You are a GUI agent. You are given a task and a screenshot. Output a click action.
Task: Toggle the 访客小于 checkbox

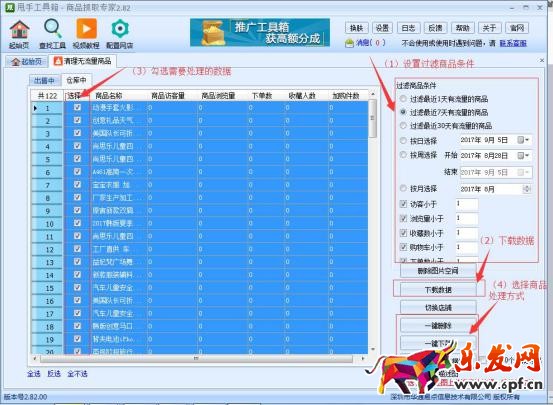(x=403, y=204)
